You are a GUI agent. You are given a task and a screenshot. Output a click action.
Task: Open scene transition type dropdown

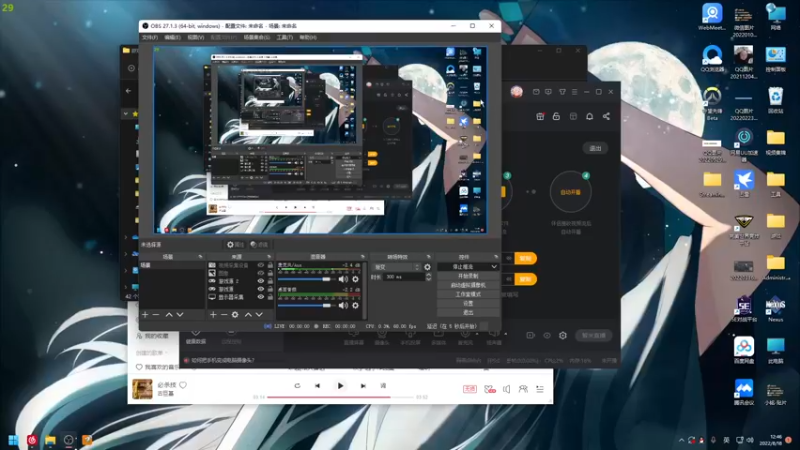click(397, 267)
